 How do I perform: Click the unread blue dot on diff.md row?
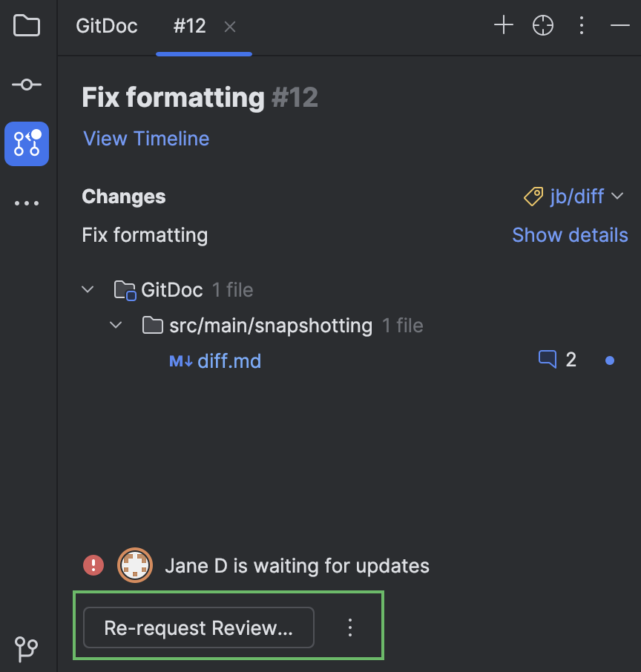point(609,360)
